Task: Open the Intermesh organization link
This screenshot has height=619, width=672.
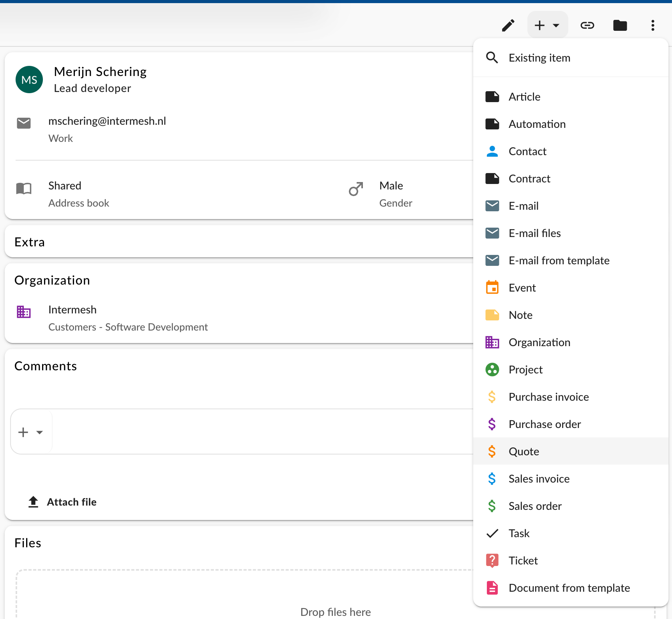Action: (73, 310)
